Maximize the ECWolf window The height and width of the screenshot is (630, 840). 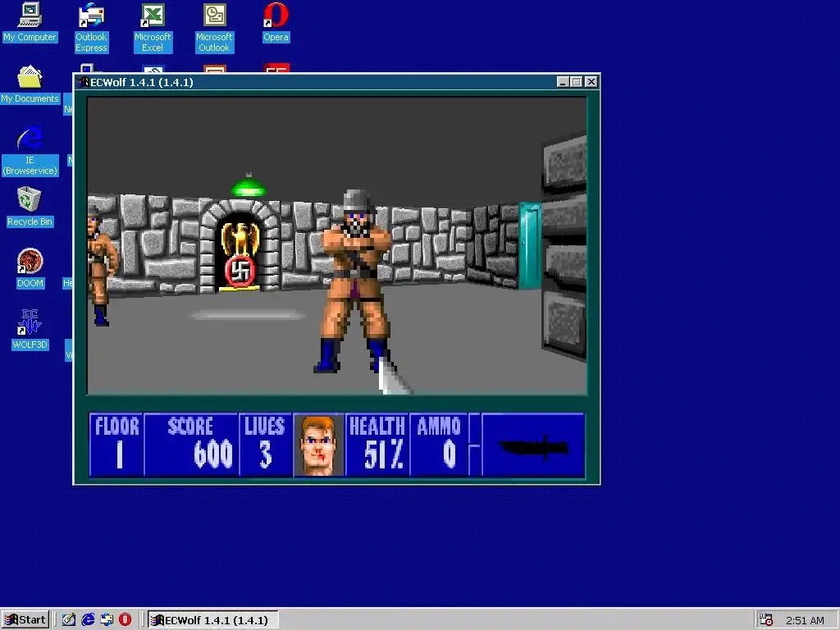(x=577, y=82)
